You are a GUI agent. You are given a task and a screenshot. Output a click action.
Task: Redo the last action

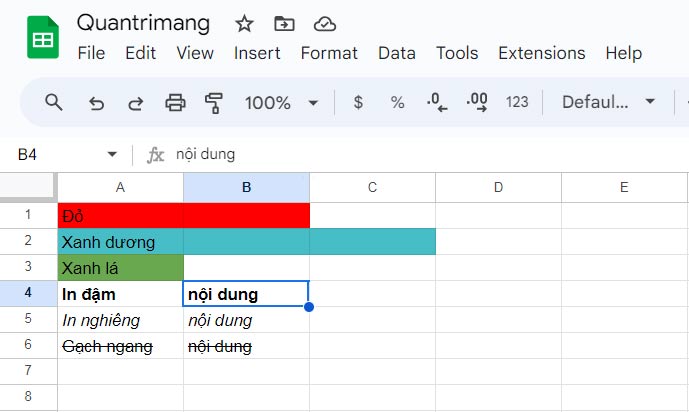pyautogui.click(x=135, y=102)
